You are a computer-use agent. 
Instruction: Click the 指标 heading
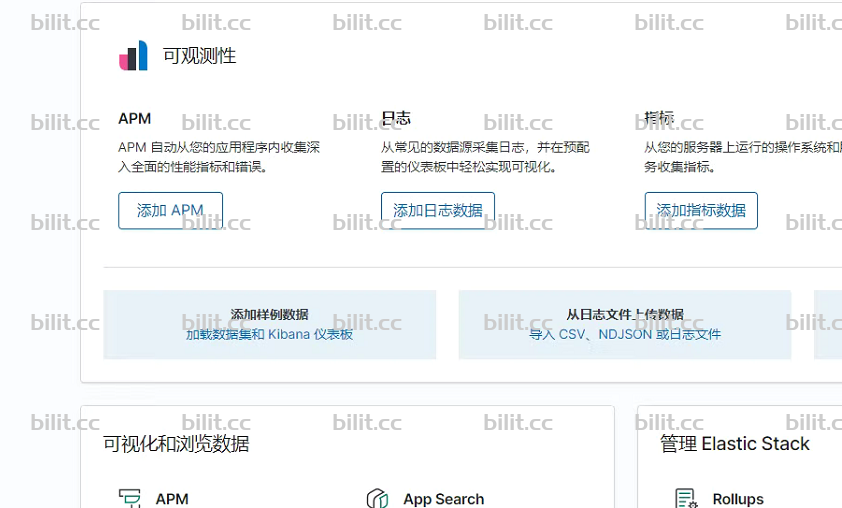pyautogui.click(x=659, y=118)
